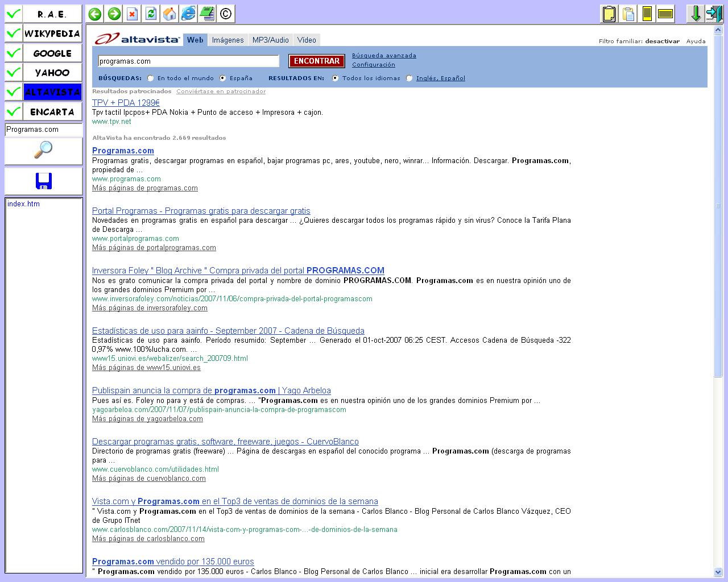Select 'En todo el mundo' radio button
The height and width of the screenshot is (582, 728).
tap(150, 78)
